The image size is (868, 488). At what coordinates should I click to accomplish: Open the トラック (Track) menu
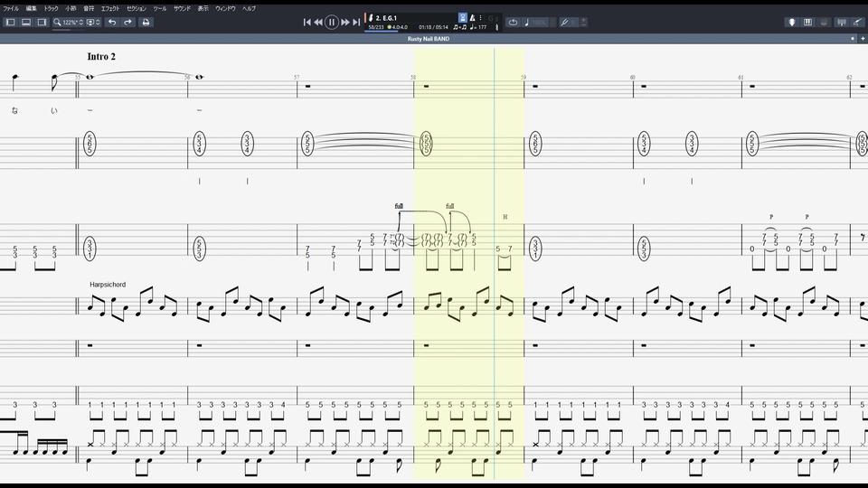click(51, 8)
